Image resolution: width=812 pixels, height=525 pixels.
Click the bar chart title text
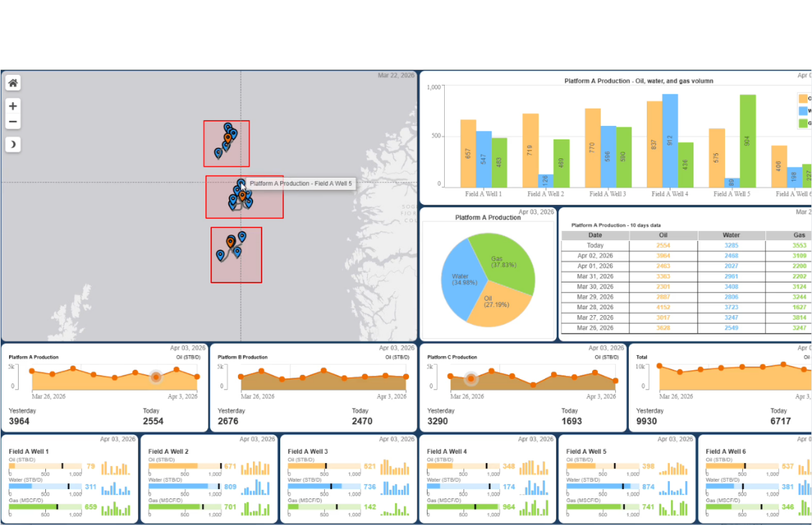639,81
